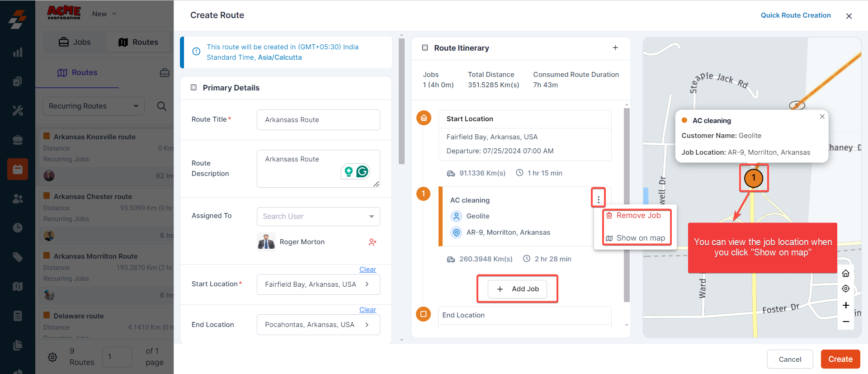Click the Geolite customer name in itinerary
Screen dimensions: 868x374
point(478,217)
